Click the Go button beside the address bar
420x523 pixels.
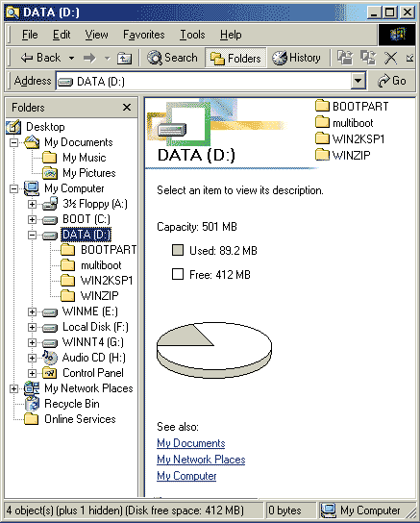pos(392,81)
